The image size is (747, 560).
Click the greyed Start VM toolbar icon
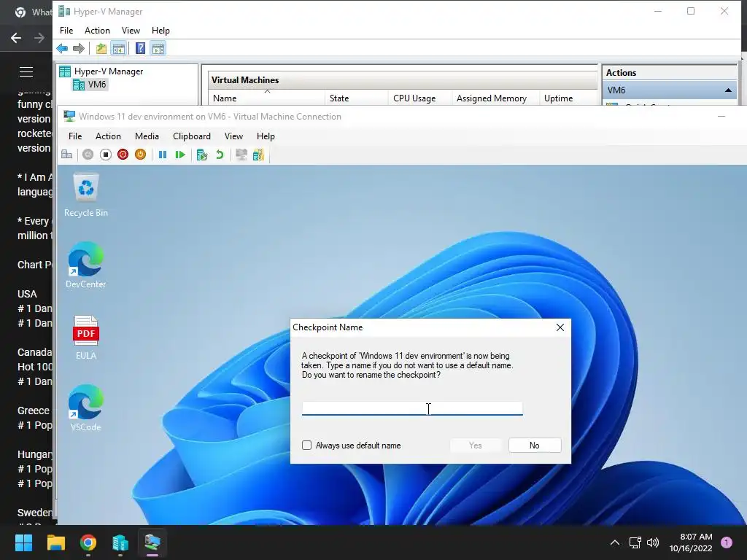click(88, 155)
